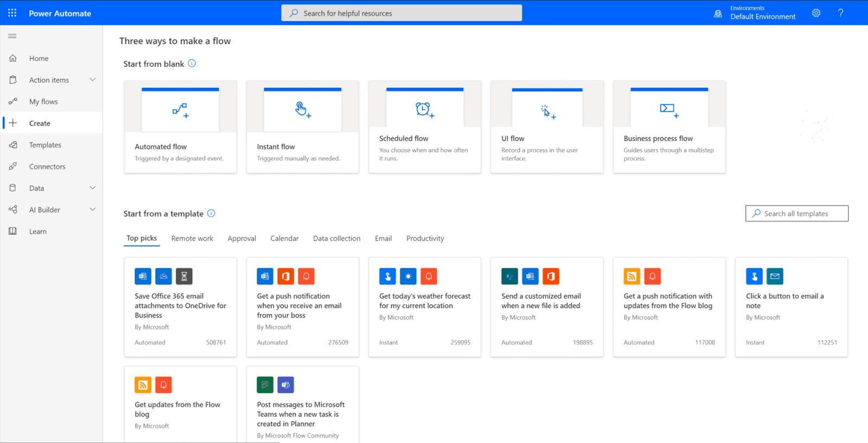This screenshot has width=868, height=443.
Task: Click the AI Builder icon
Action: pyautogui.click(x=13, y=210)
